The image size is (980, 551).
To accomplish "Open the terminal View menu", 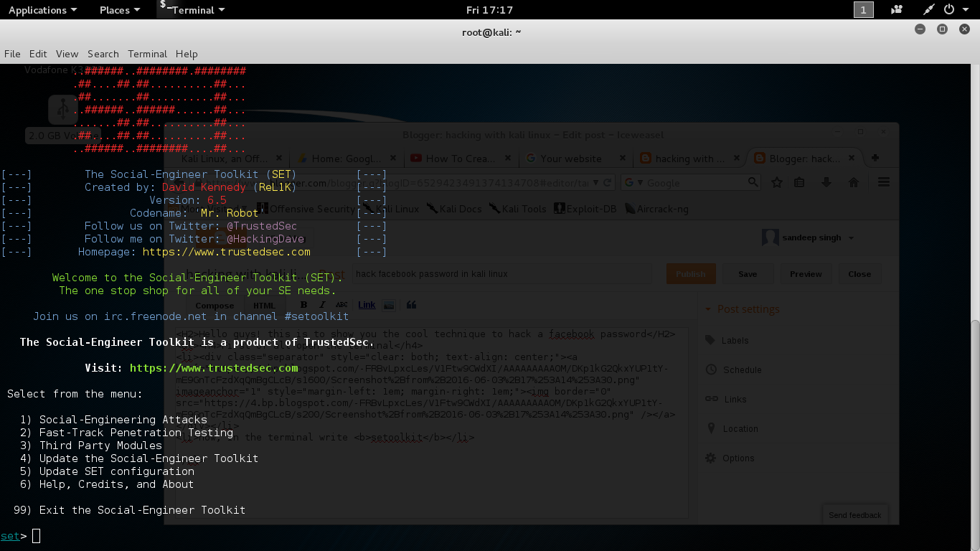I will 67,54.
